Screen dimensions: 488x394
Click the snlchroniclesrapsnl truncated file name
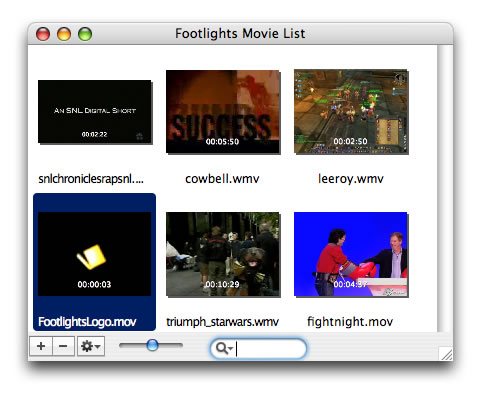point(91,179)
